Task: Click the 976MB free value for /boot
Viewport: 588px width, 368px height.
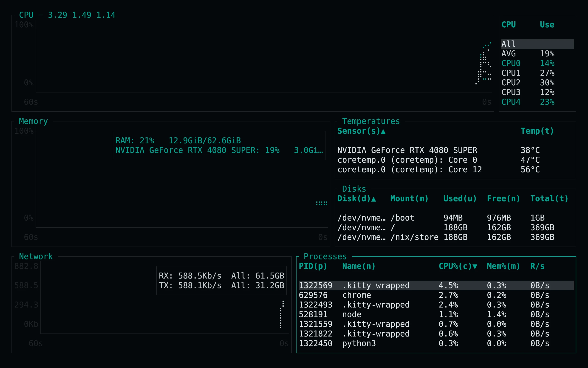Action: point(499,218)
